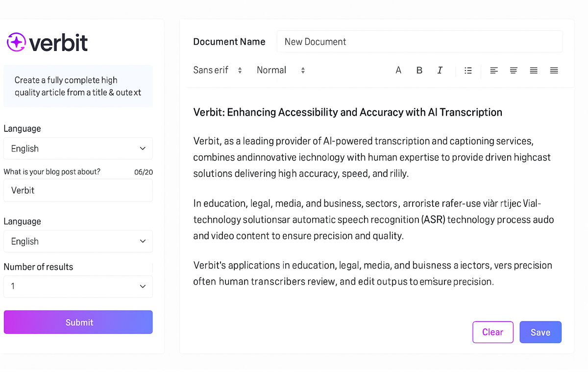The width and height of the screenshot is (588, 392).
Task: Click the 'Create a fully complete high quality article' description
Action: [78, 86]
